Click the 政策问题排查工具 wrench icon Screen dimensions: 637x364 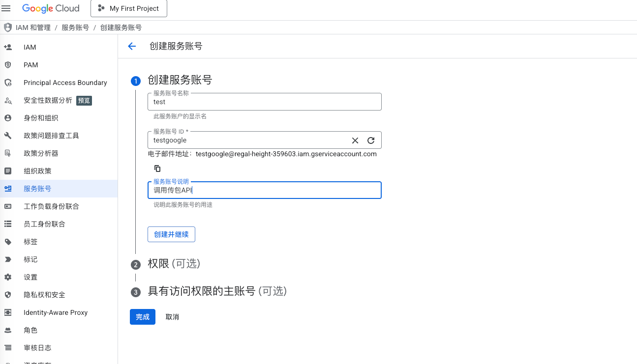pos(8,136)
